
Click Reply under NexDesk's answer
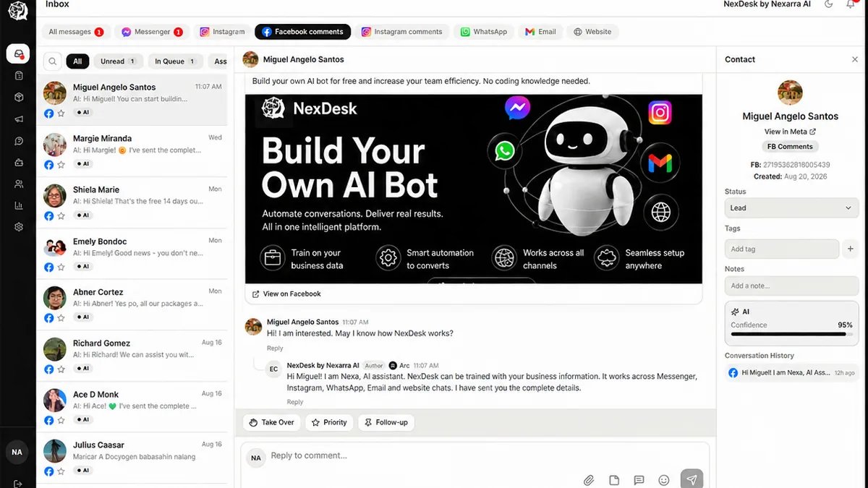click(295, 402)
